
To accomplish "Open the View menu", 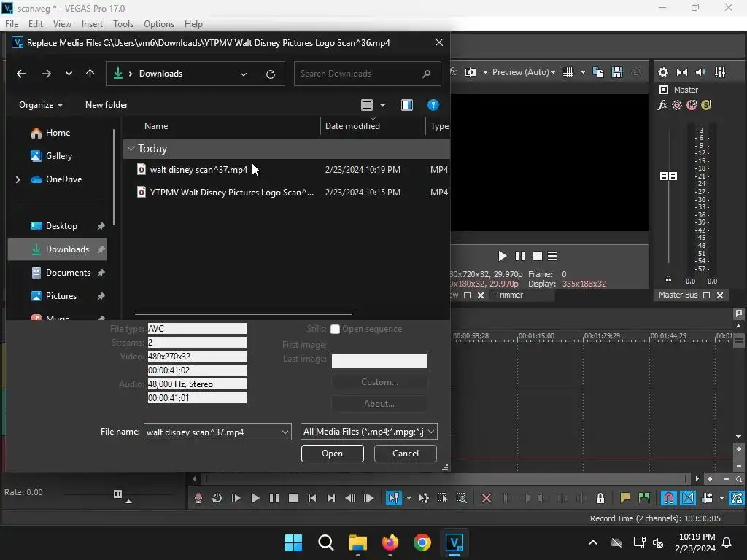I will point(62,24).
